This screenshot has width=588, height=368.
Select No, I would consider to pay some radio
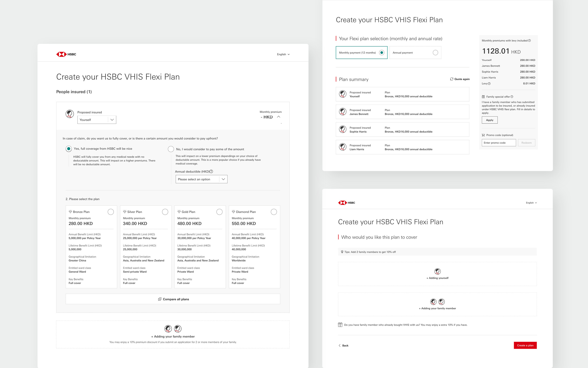coord(171,149)
